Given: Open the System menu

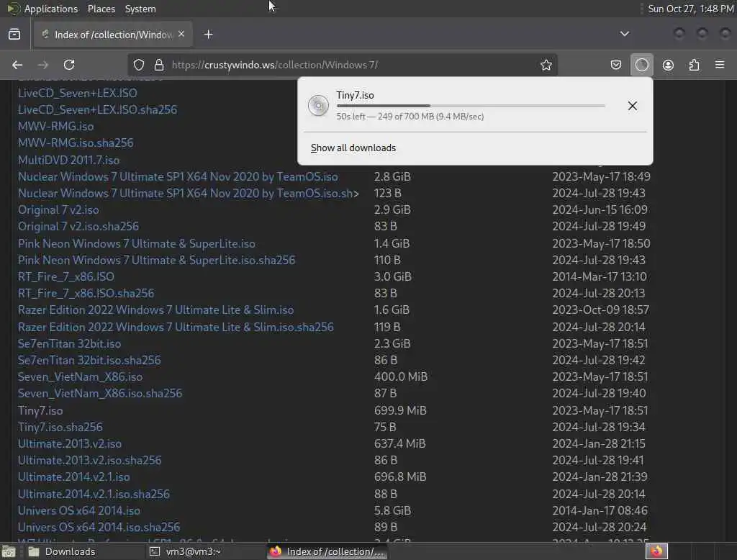Looking at the screenshot, I should click(x=140, y=9).
